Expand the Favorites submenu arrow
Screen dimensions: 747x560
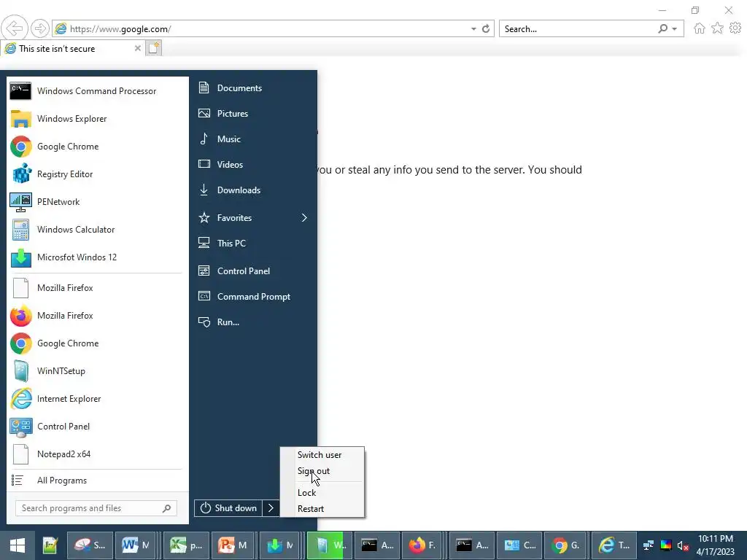304,217
